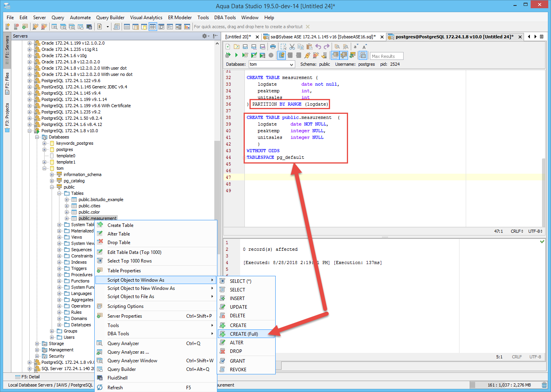Toggle the grid results view button
Screen dimensions: 551x392
335,55
